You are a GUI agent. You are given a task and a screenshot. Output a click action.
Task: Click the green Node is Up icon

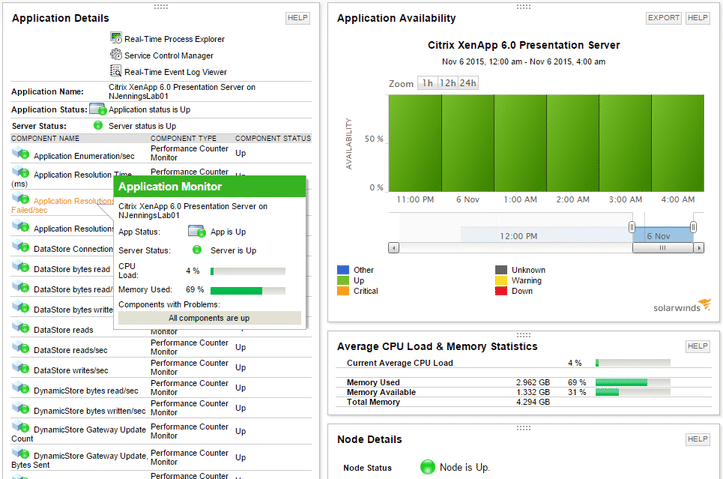tap(427, 467)
